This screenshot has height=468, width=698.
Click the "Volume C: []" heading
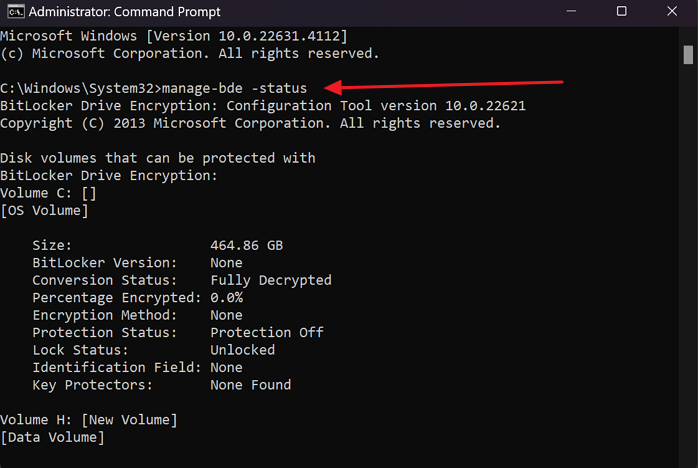pyautogui.click(x=48, y=193)
